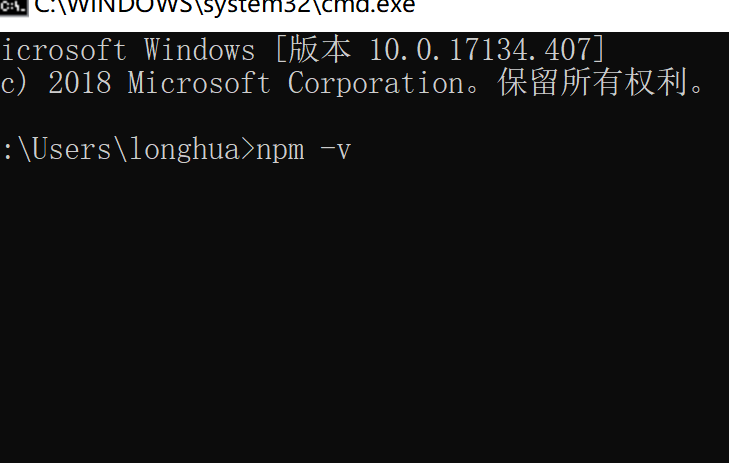Click the cmd.exe title bar text

click(x=225, y=7)
